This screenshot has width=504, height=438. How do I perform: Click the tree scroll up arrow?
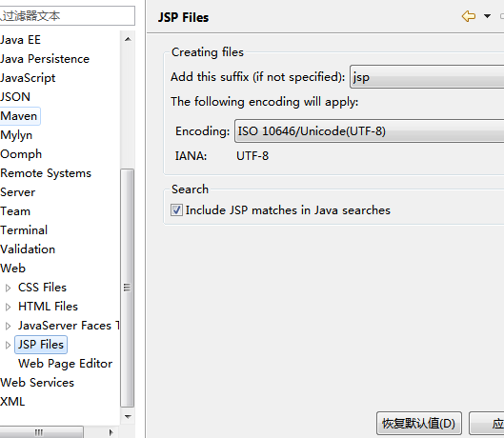click(x=128, y=39)
